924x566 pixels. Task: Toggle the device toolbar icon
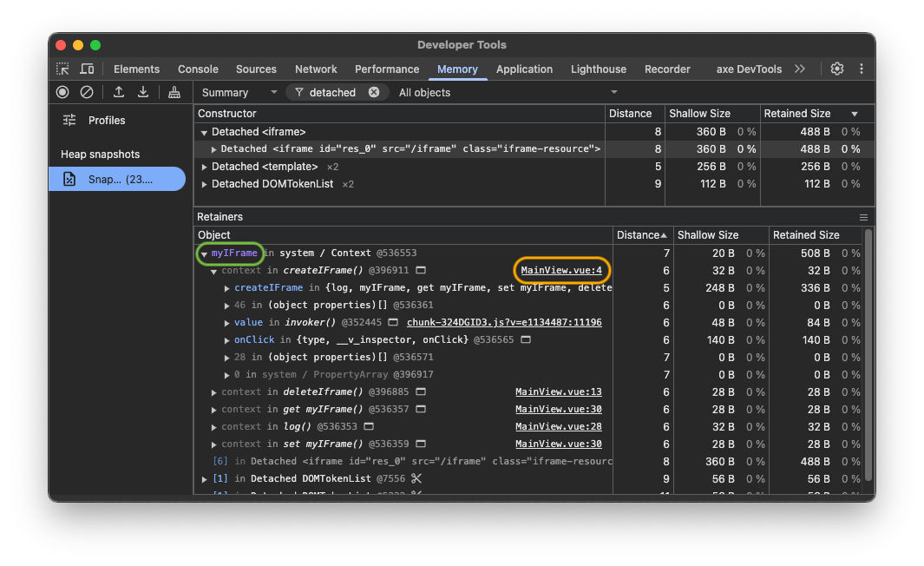(87, 69)
